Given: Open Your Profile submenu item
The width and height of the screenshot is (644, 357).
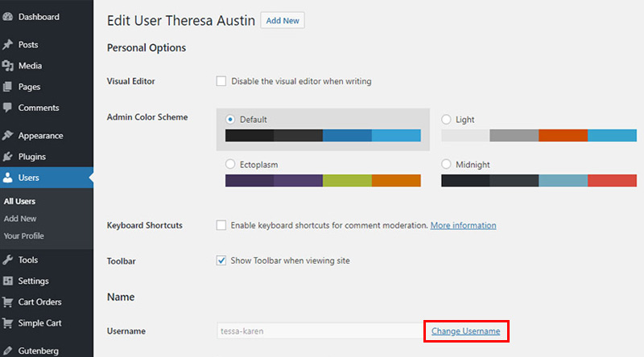Looking at the screenshot, I should tap(24, 236).
